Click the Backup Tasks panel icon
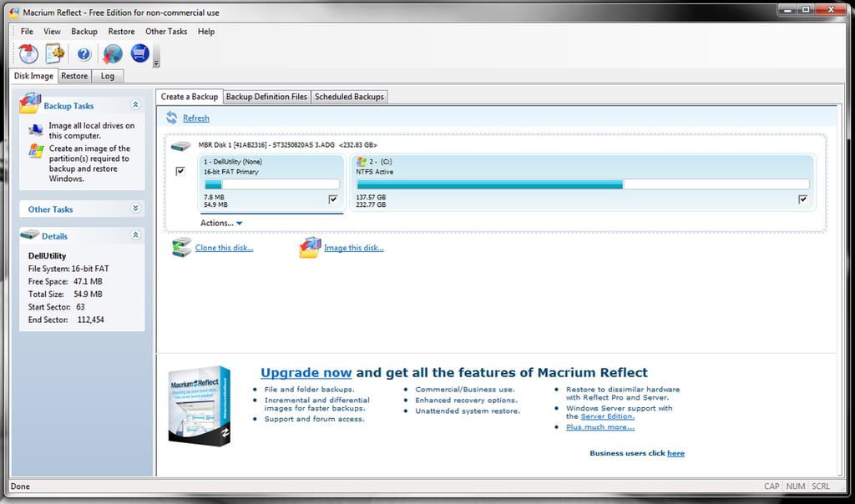This screenshot has width=855, height=504. (31, 103)
